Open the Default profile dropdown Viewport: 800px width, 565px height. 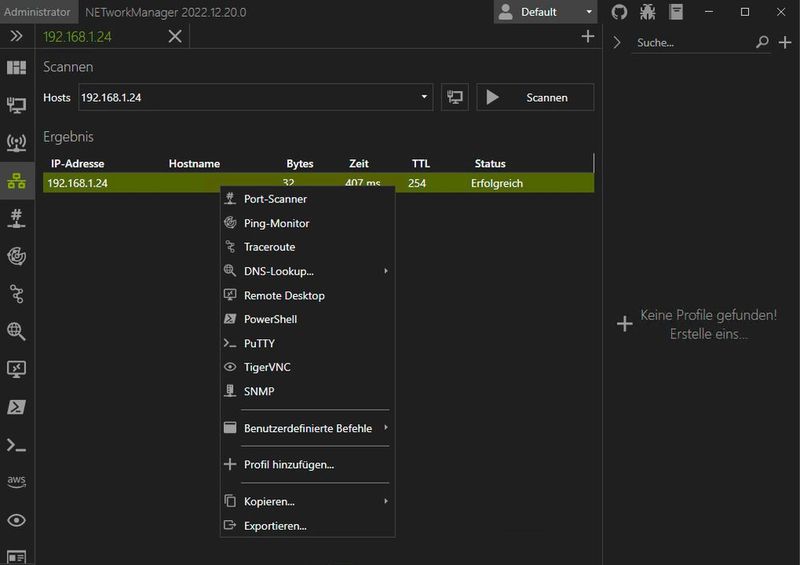coord(547,12)
